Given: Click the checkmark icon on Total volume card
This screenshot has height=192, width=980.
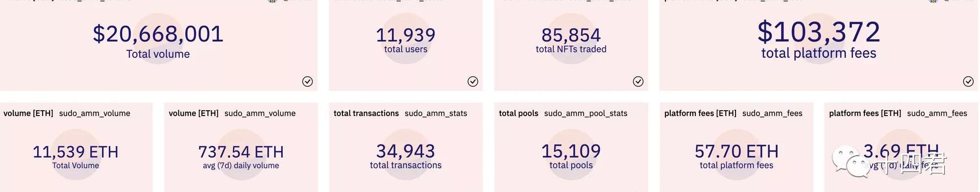Looking at the screenshot, I should pyautogui.click(x=307, y=81).
